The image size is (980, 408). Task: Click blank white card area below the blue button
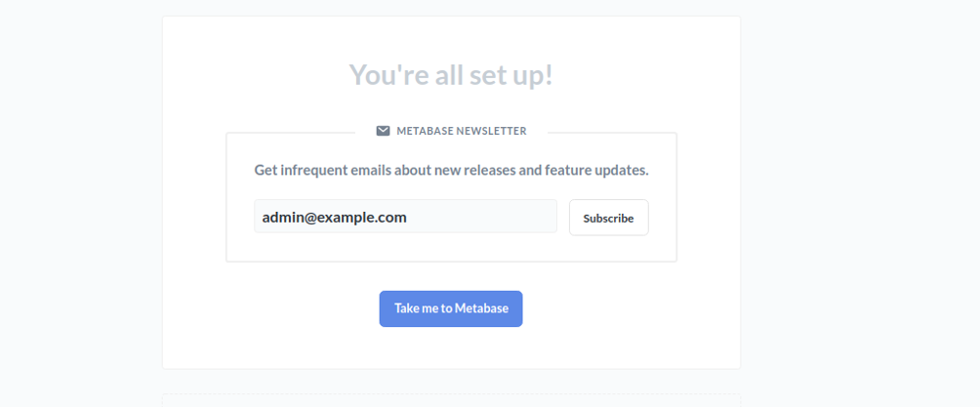click(451, 347)
